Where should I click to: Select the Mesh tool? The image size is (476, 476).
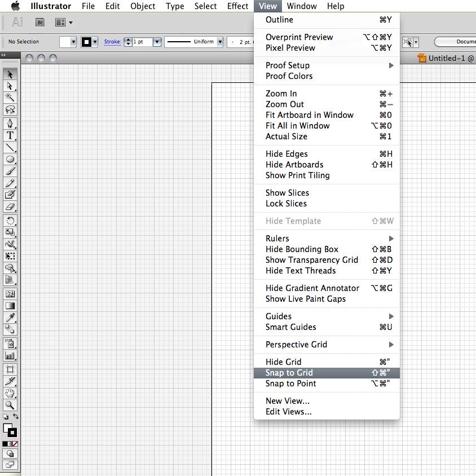point(10,294)
